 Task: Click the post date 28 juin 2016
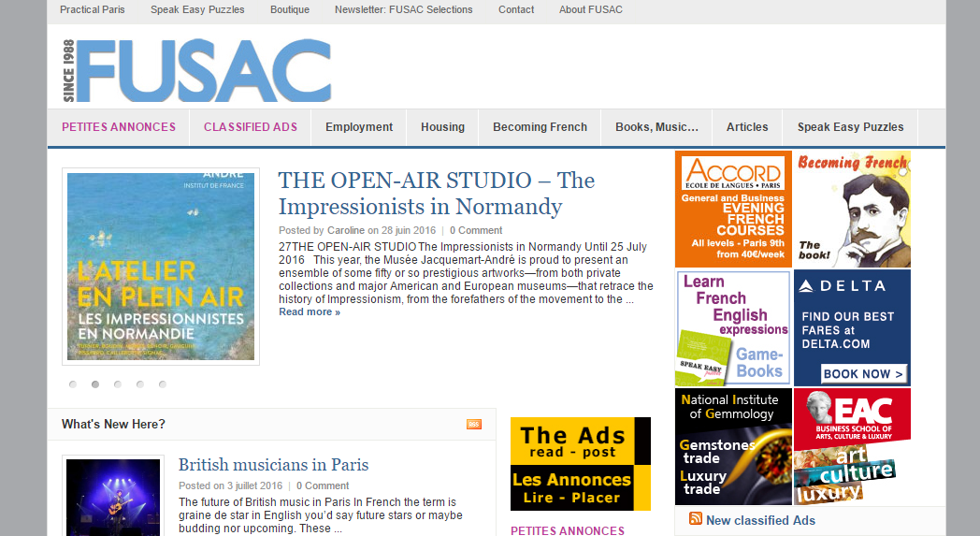coord(408,230)
